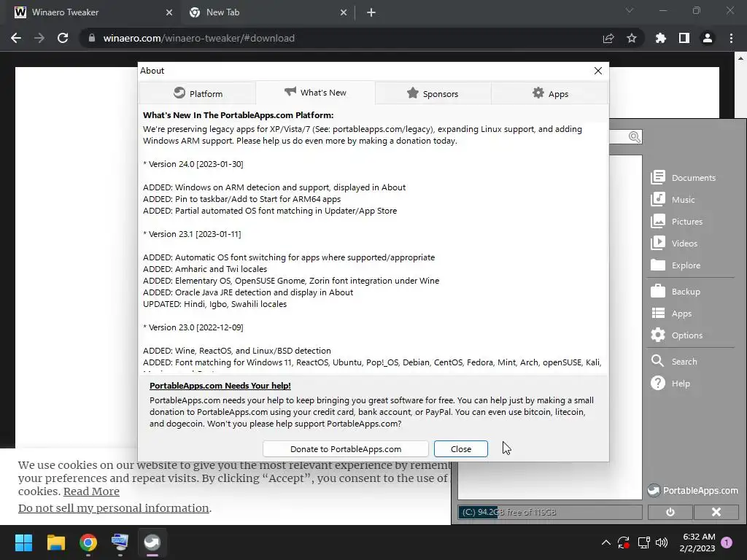The width and height of the screenshot is (747, 560).
Task: Click the PortableApps.com logo link
Action: 693,490
